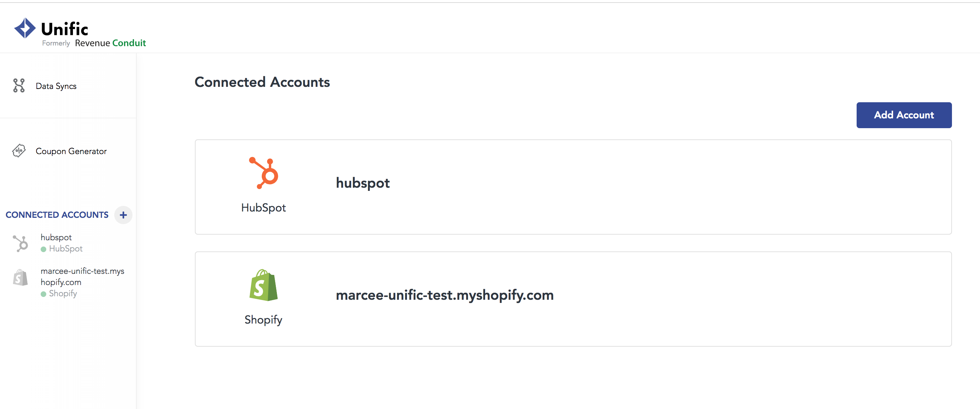Click the Coupon Generator tag icon
The height and width of the screenshot is (409, 980).
(x=19, y=151)
